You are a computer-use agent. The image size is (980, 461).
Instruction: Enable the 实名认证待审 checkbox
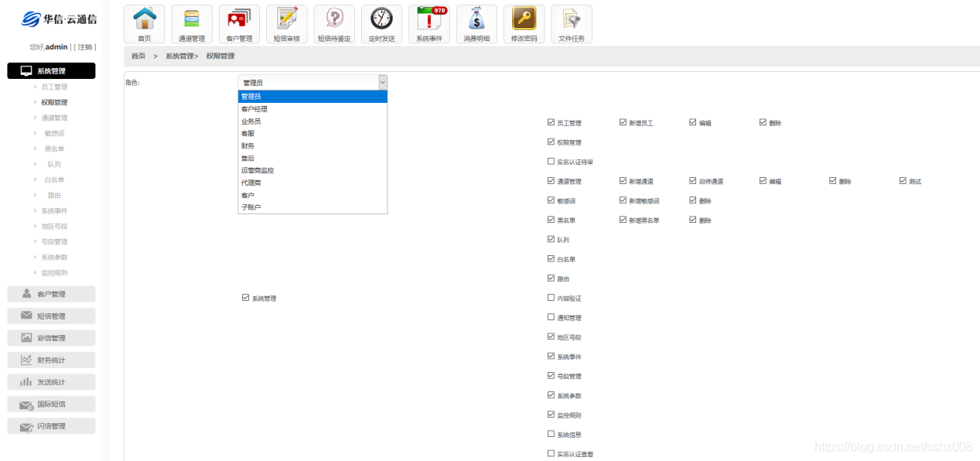[x=551, y=162]
